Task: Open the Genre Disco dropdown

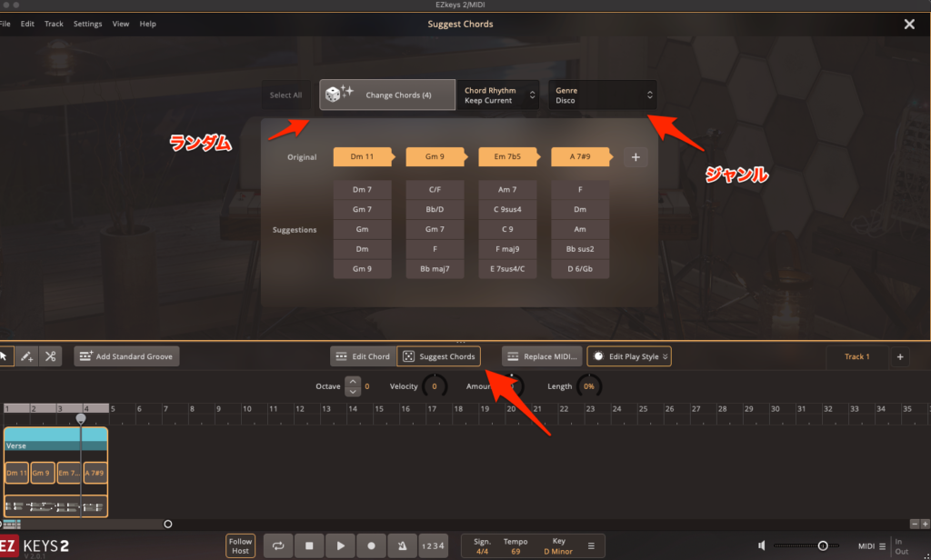Action: point(602,95)
